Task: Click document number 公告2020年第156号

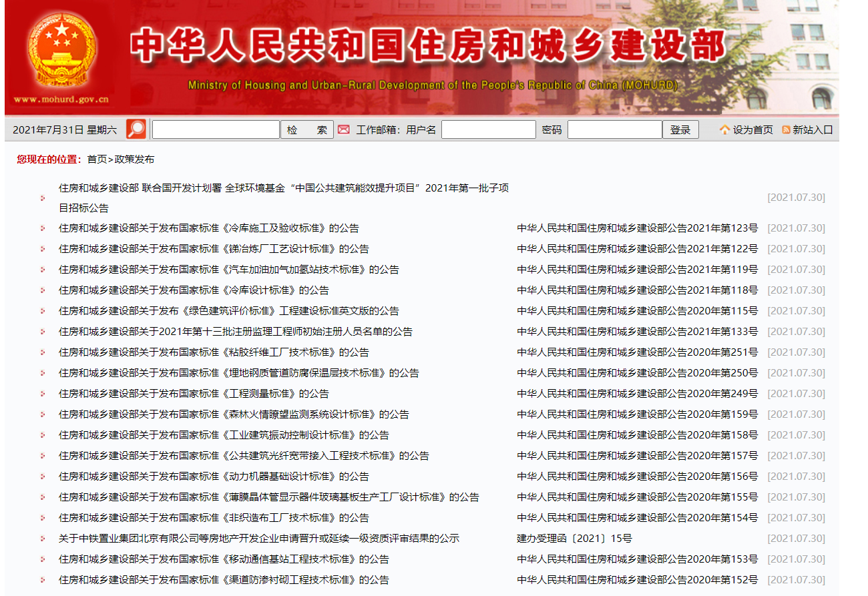Action: pos(638,477)
